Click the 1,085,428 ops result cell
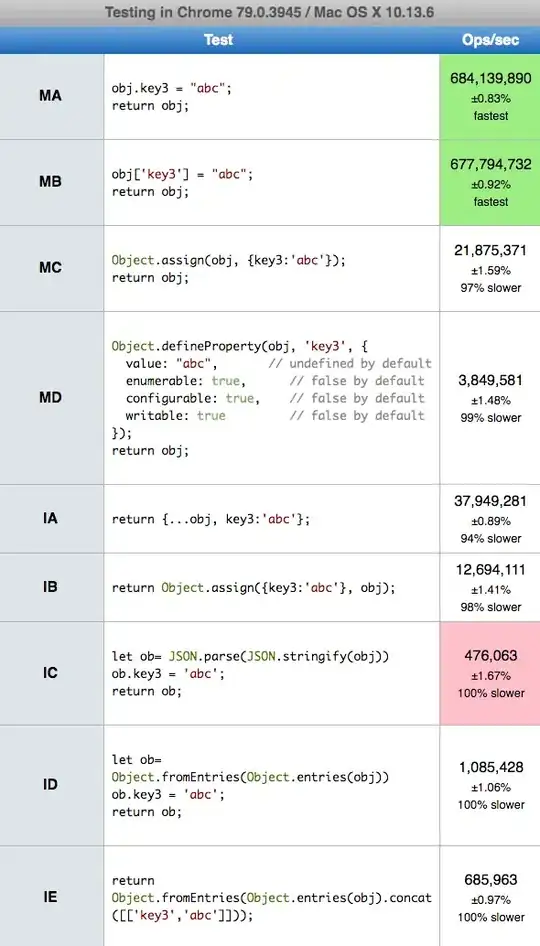The height and width of the screenshot is (946, 540). tap(490, 785)
